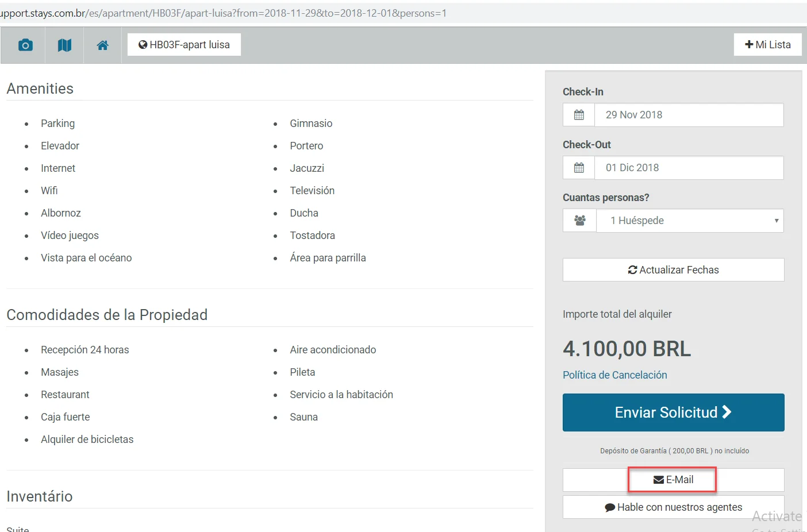Screen dimensions: 807x532
Task: Click the 29 Nov 2018 check-in field
Action: coord(689,115)
